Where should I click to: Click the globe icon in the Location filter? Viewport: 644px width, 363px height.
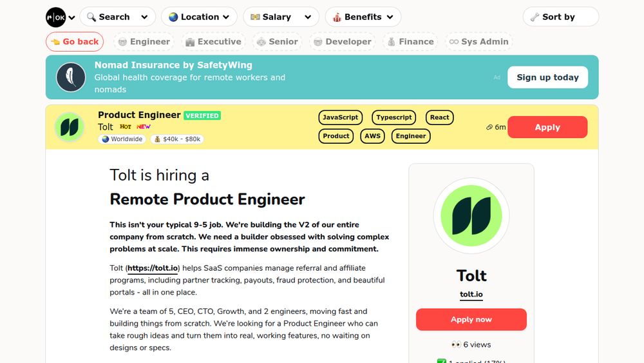pyautogui.click(x=173, y=17)
